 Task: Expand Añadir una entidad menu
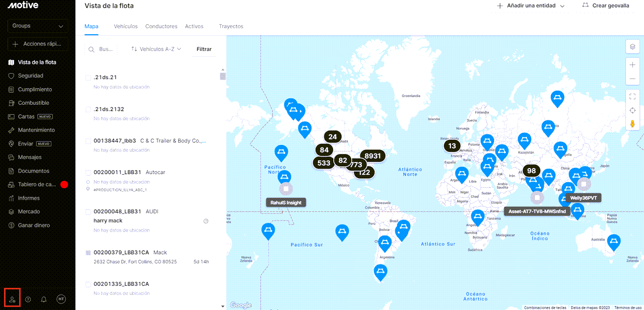coord(531,6)
